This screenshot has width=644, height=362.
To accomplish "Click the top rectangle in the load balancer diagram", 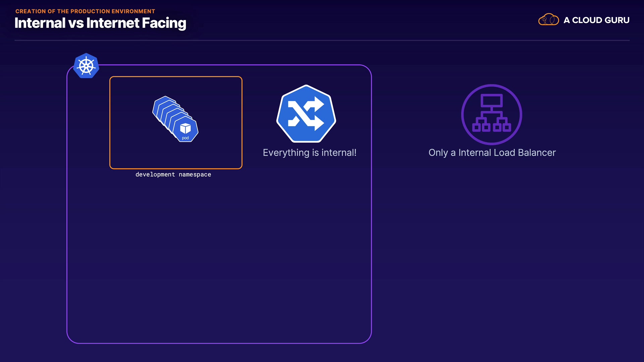I will tap(491, 100).
